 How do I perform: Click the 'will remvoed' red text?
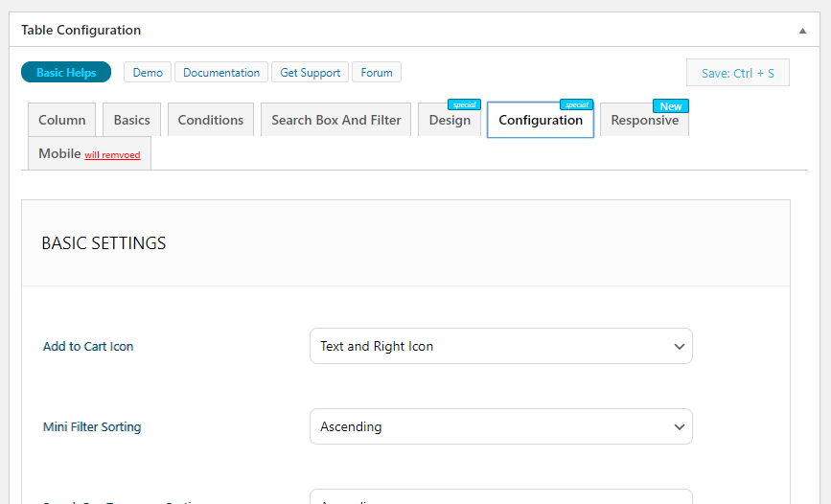[x=112, y=155]
